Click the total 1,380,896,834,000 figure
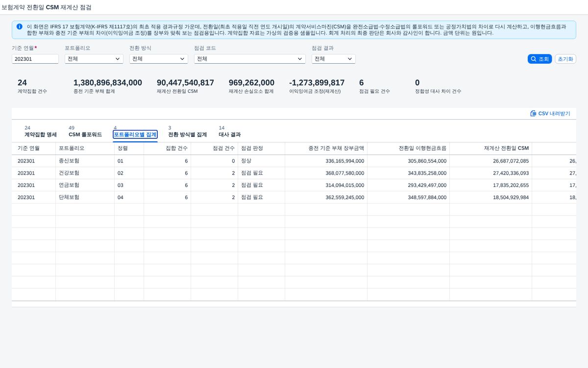The image size is (588, 368). (108, 82)
